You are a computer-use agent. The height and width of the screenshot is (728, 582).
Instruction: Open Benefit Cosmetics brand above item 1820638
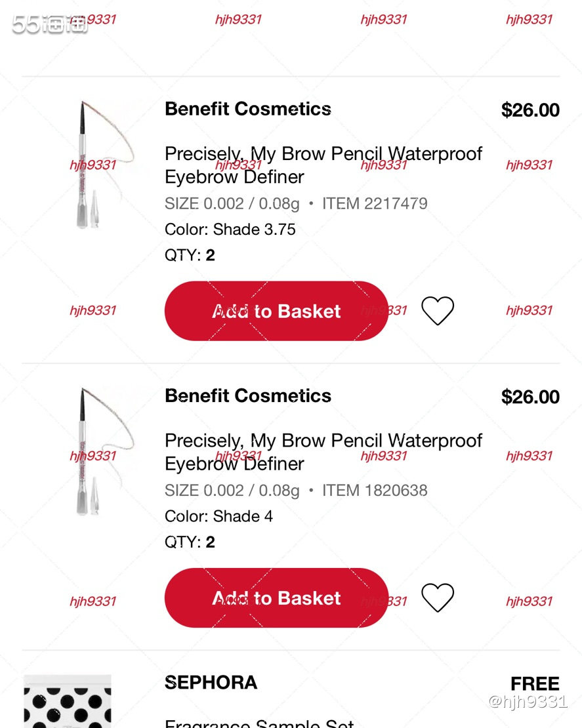248,395
